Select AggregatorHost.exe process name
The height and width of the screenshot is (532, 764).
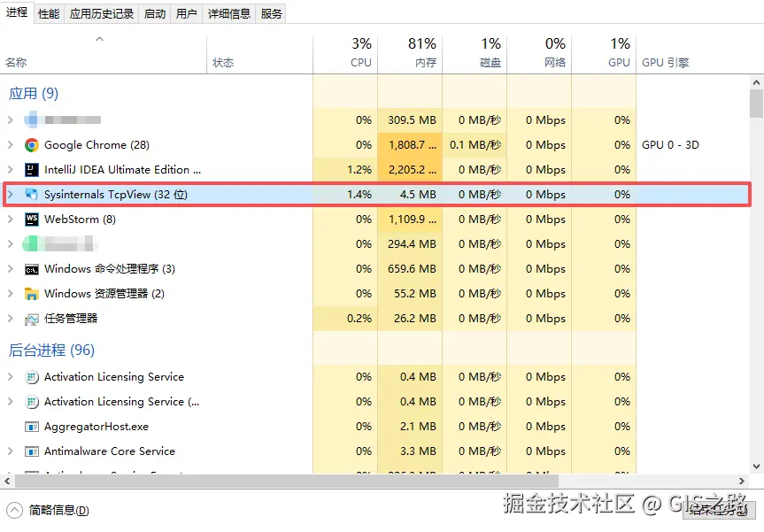pyautogui.click(x=96, y=427)
